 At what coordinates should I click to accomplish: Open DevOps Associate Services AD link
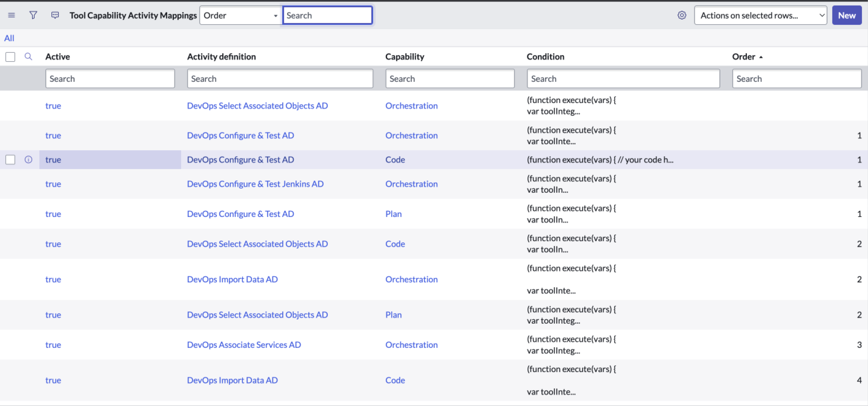click(244, 344)
